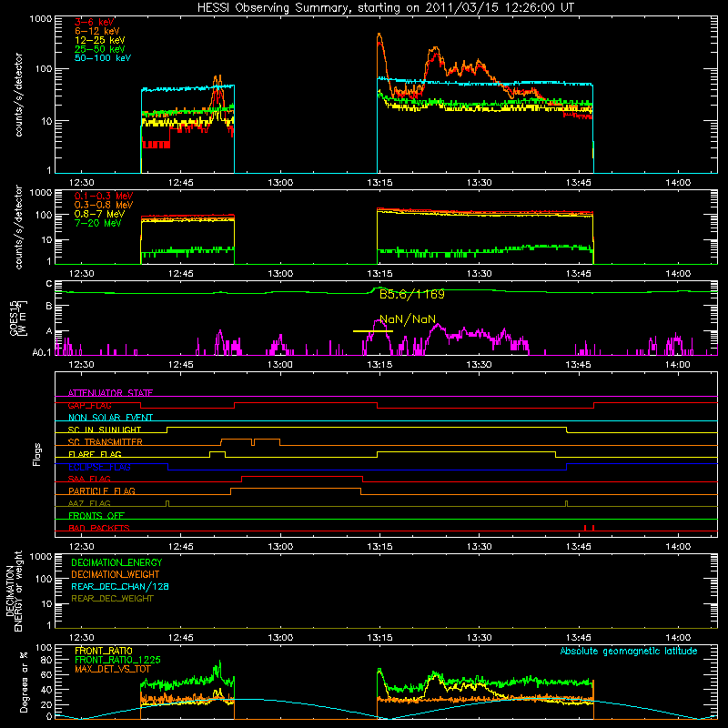
Task: Select the ATTENUATOR_STATE flag label
Action: click(110, 393)
